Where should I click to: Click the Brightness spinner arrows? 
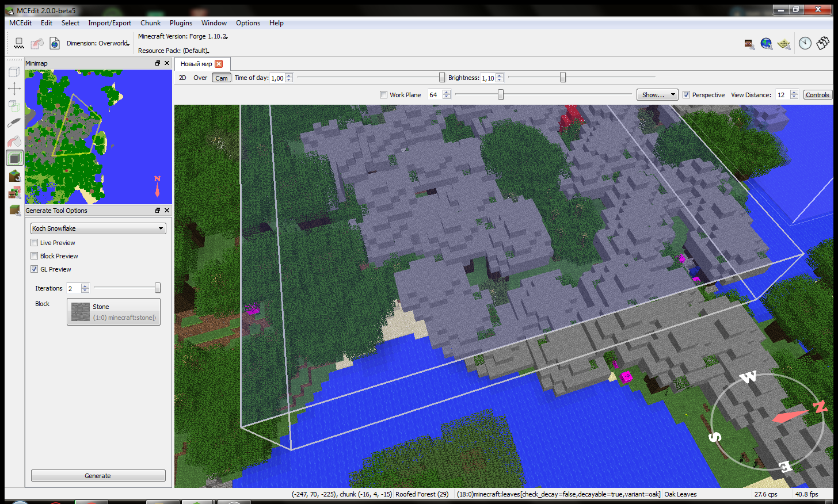coord(500,78)
